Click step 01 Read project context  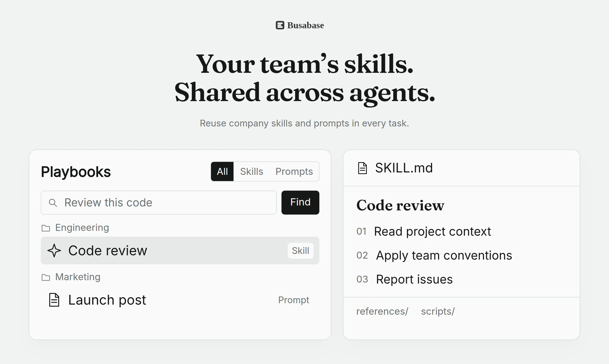tap(424, 232)
